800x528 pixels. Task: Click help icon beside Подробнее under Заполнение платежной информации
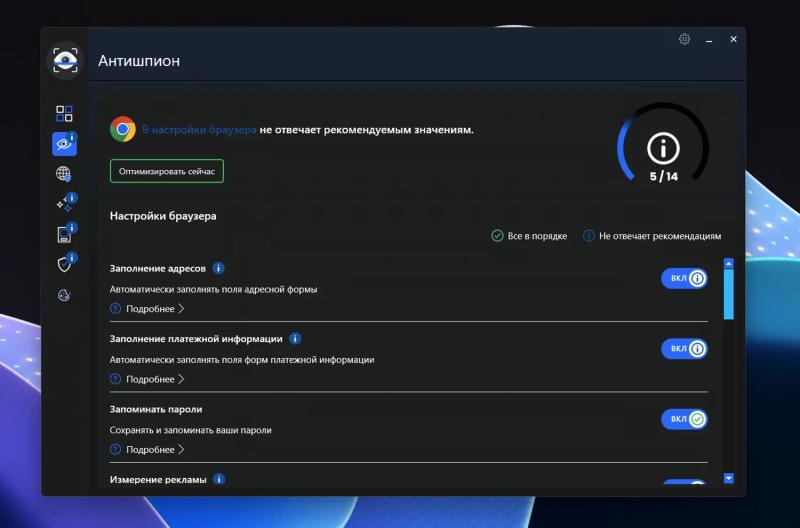pos(115,379)
